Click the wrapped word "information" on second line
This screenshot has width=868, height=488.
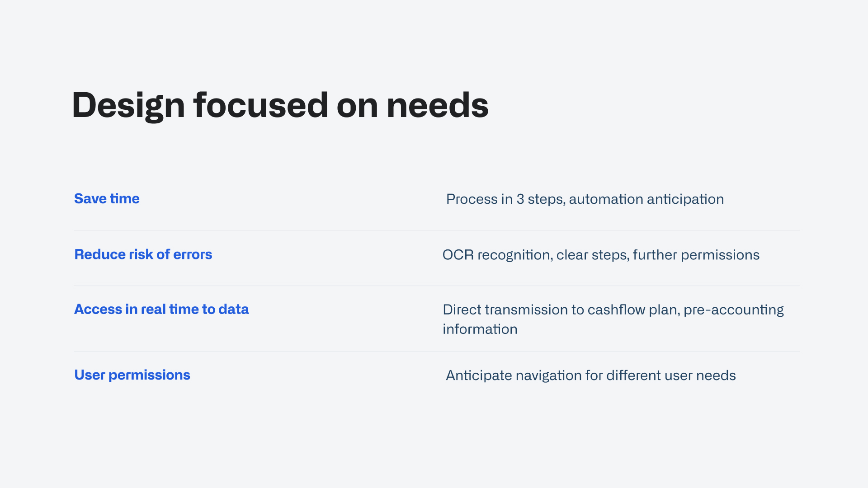[x=480, y=329]
